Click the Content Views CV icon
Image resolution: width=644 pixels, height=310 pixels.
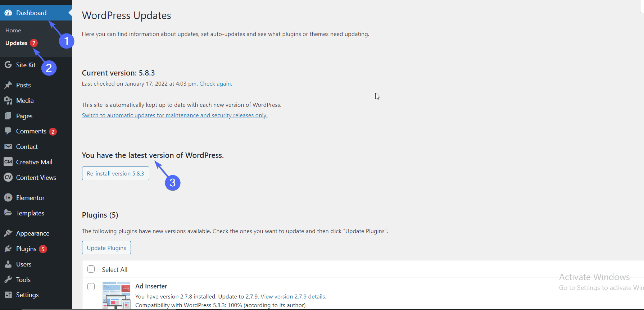pos(8,177)
